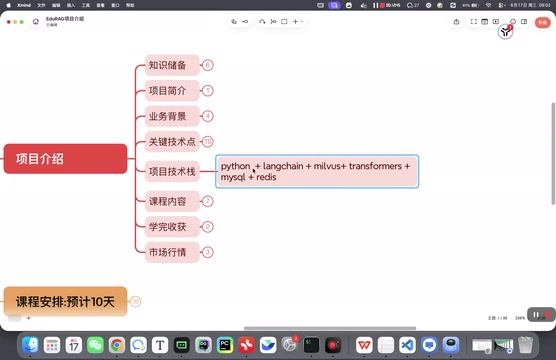The height and width of the screenshot is (360, 556).
Task: Select the 项目技术栈 topic
Action: point(172,172)
